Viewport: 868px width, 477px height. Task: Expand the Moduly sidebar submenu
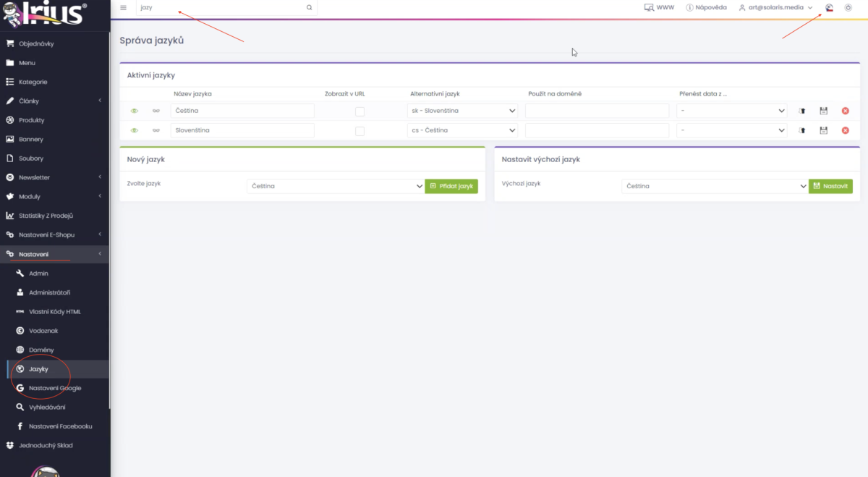(x=100, y=196)
